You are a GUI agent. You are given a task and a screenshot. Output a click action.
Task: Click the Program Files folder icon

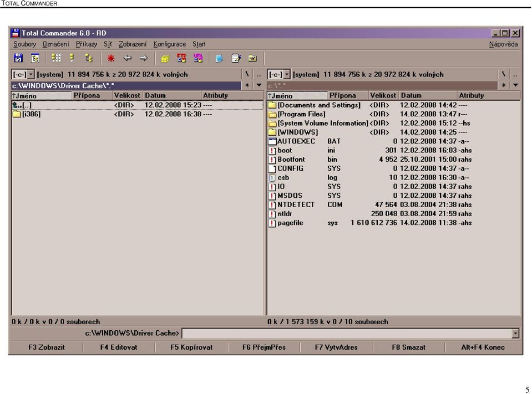tap(272, 114)
